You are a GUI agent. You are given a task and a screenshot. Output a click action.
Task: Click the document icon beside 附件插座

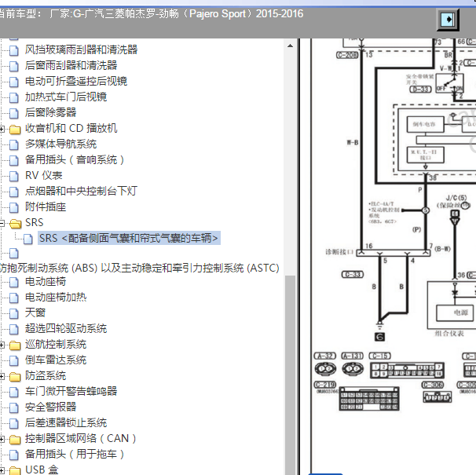14,207
